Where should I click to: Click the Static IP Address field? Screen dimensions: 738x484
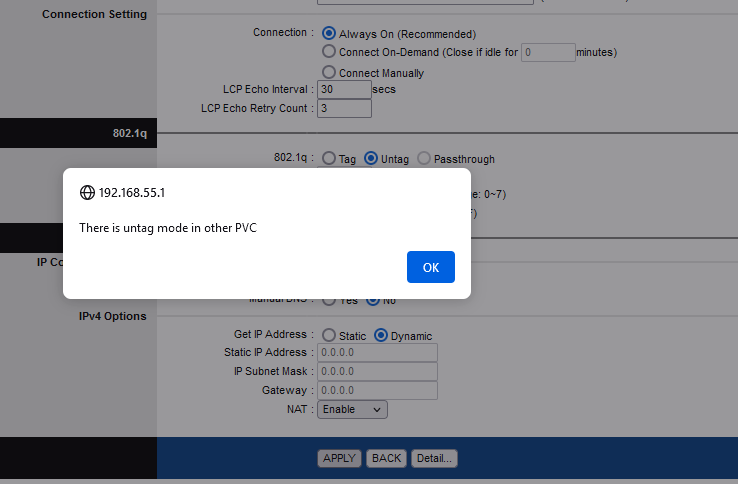(x=377, y=353)
